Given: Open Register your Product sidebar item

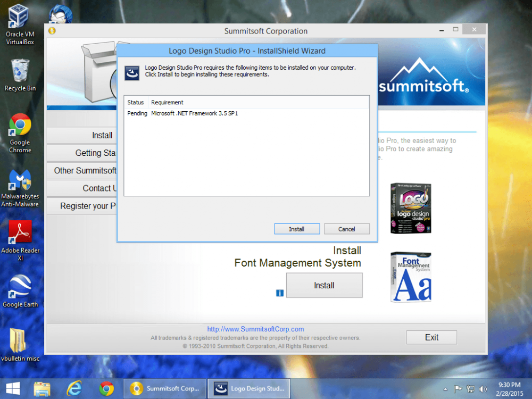Looking at the screenshot, I should (x=82, y=206).
